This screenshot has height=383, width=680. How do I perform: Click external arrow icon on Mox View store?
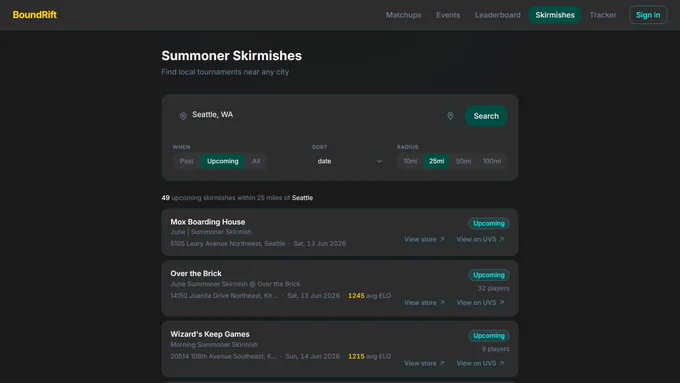tap(441, 239)
